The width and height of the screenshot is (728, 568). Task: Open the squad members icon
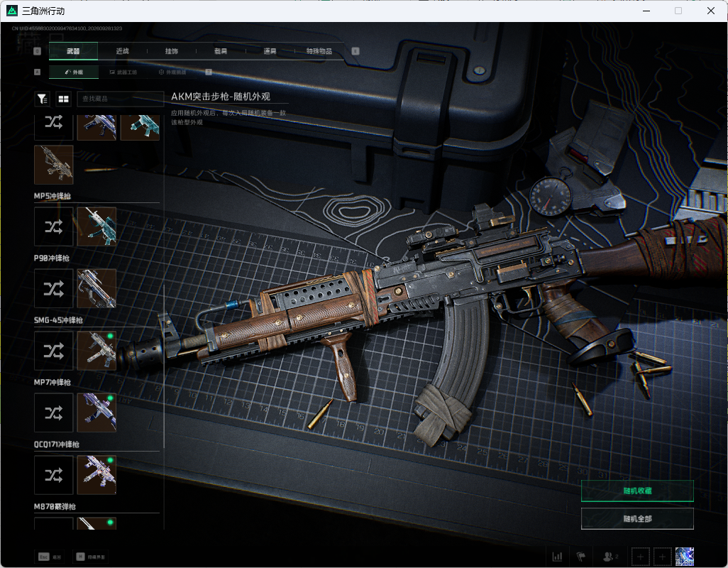pos(610,557)
